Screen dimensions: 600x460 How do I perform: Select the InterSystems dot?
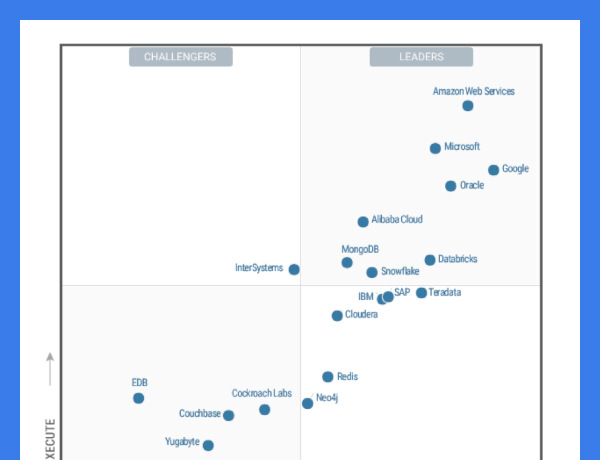click(294, 269)
